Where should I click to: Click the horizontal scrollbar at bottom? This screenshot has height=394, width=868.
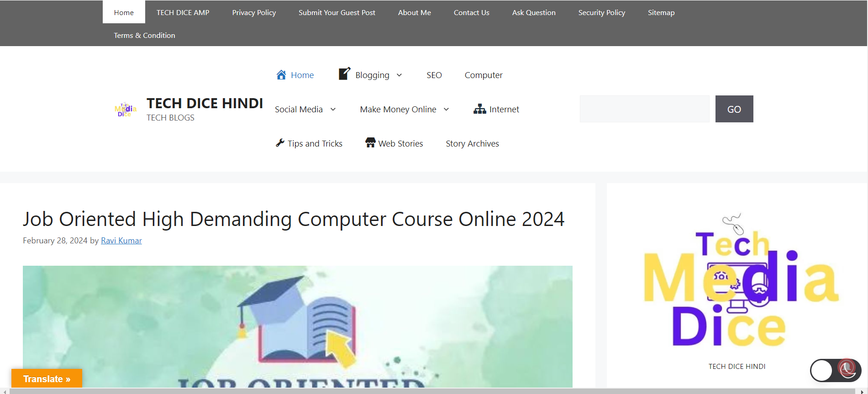432,391
